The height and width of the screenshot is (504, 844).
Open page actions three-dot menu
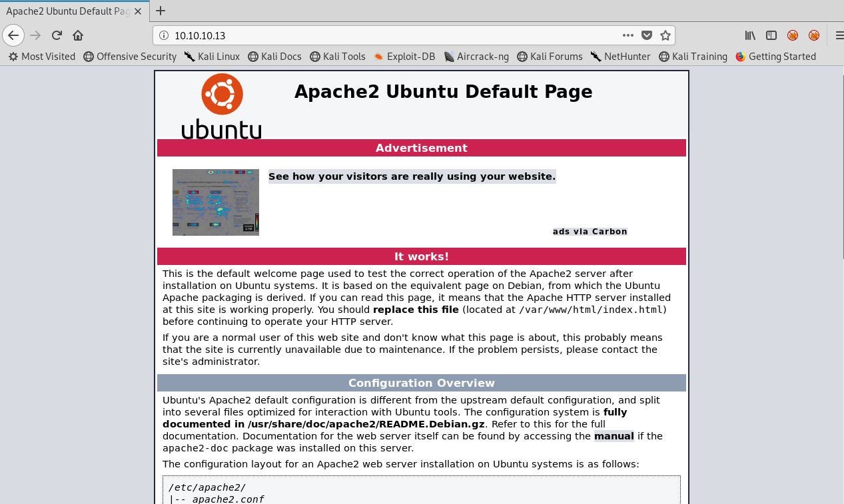pos(628,35)
